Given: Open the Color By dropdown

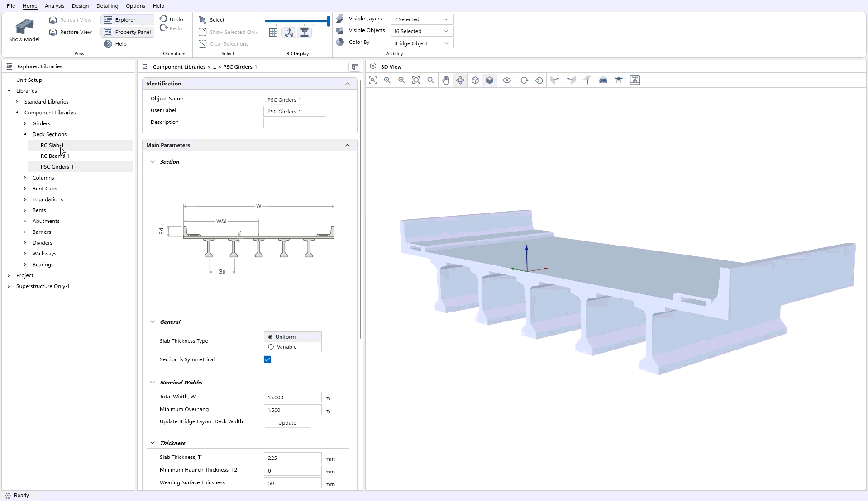Looking at the screenshot, I should tap(421, 43).
